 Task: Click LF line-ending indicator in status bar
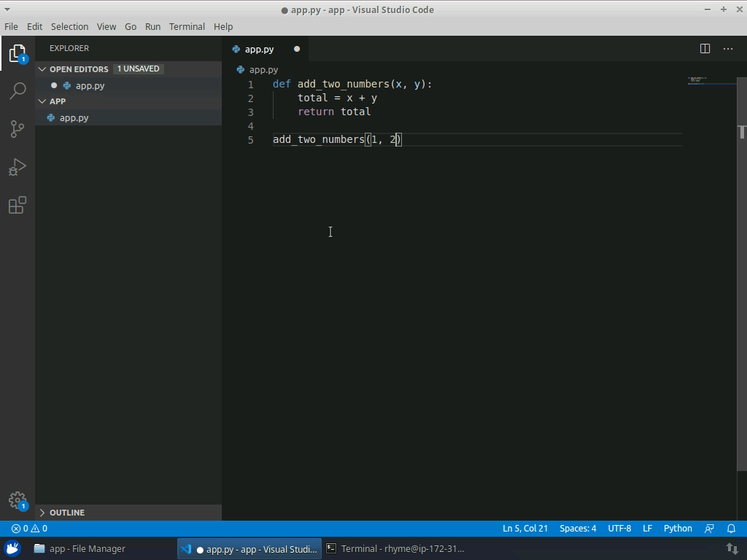tap(647, 528)
